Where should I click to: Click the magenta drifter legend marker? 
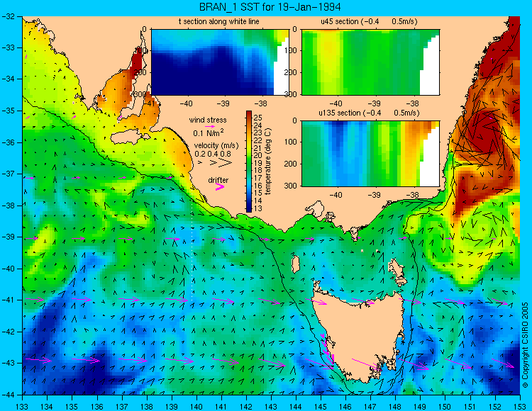[220, 187]
